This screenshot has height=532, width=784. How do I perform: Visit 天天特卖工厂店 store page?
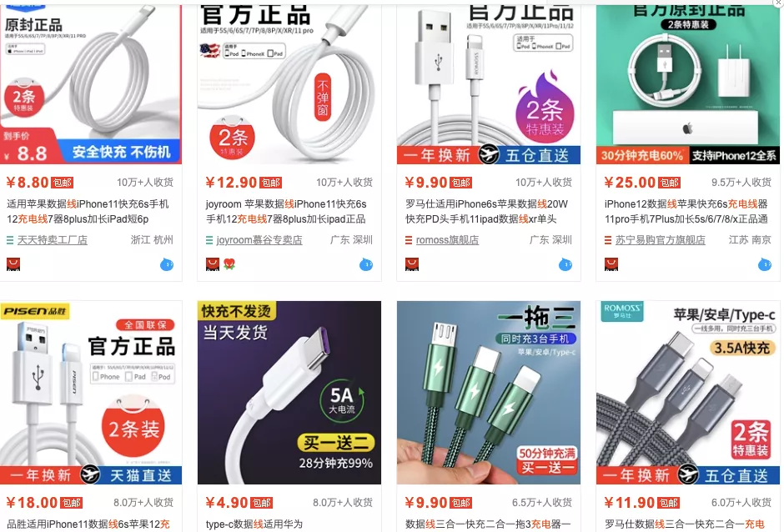[x=53, y=240]
